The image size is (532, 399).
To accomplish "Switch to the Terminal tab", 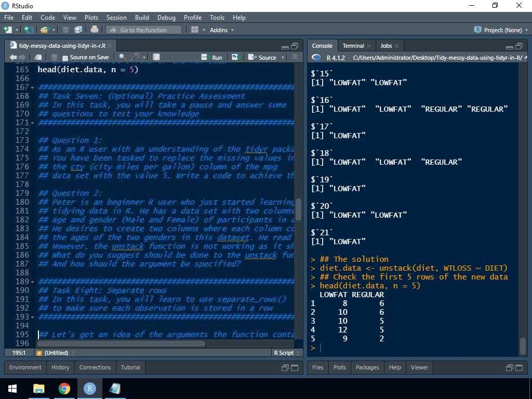I will pyautogui.click(x=353, y=46).
